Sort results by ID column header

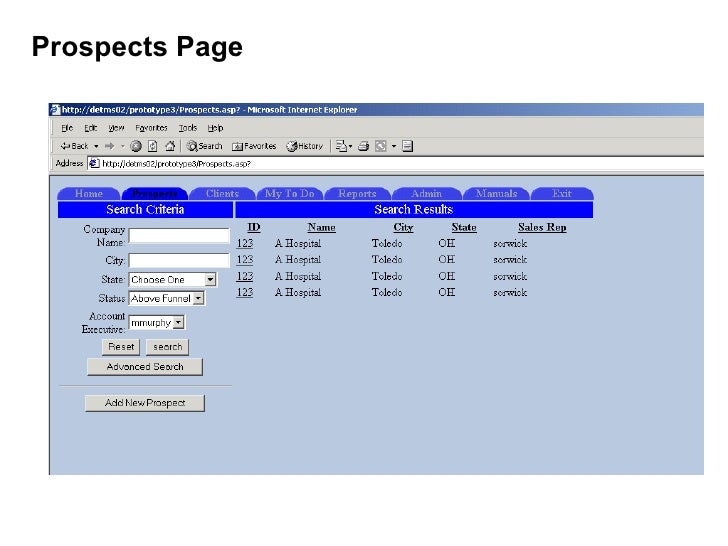pos(254,228)
